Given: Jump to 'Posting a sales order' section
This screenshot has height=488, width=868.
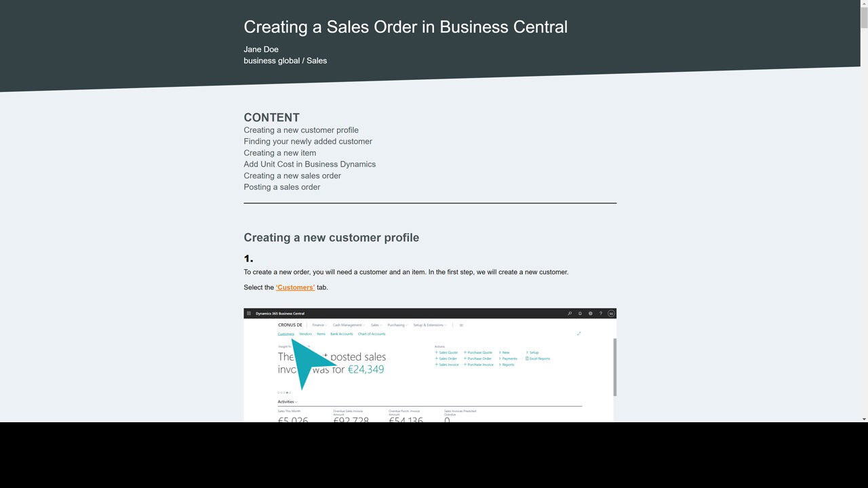Looking at the screenshot, I should click(x=281, y=187).
